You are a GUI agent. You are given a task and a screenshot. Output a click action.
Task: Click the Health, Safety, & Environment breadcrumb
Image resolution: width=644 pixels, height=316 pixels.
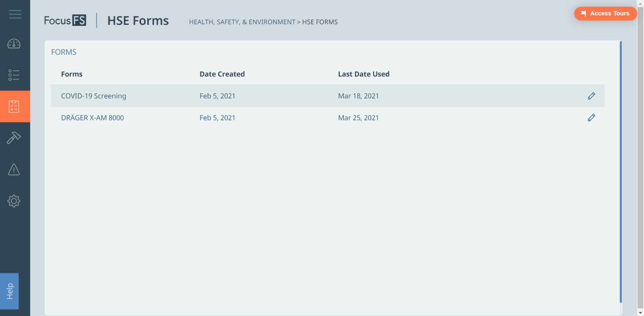click(242, 22)
